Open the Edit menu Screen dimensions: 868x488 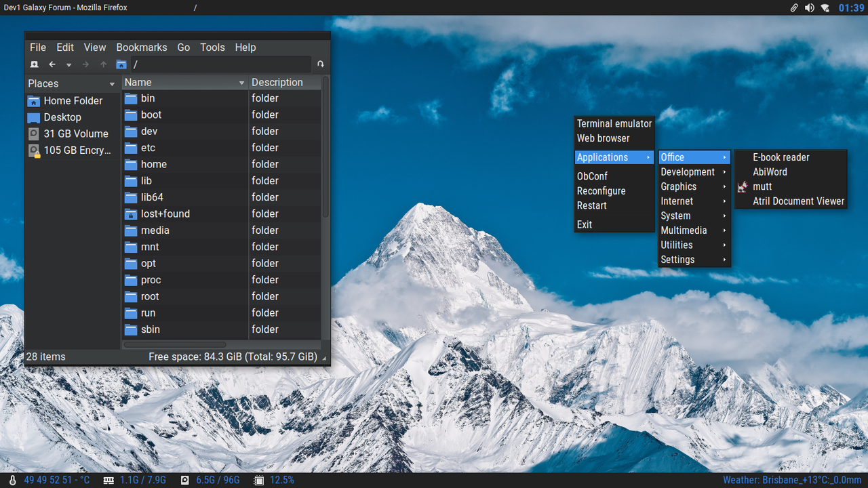tap(65, 47)
